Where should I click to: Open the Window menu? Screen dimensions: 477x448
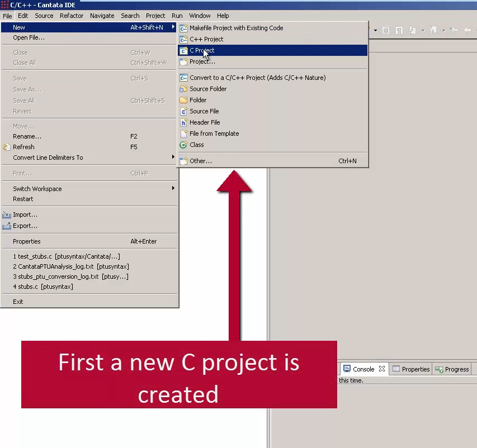click(x=200, y=16)
